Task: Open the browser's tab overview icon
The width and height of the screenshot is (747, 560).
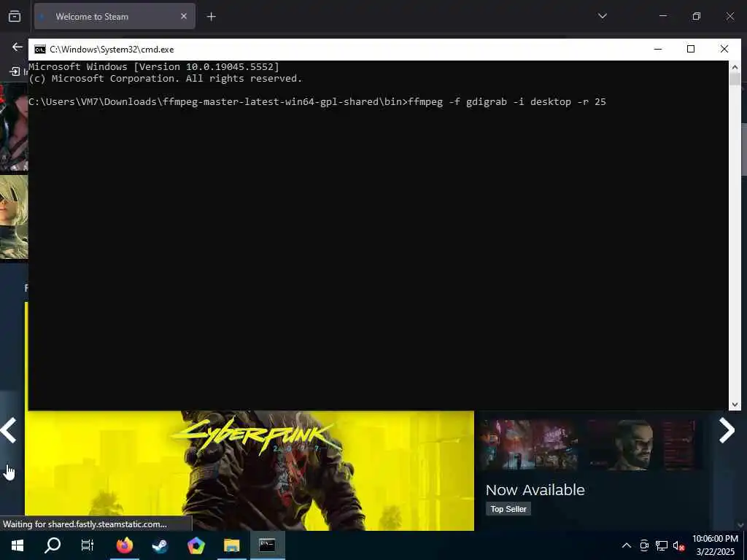Action: coord(15,17)
